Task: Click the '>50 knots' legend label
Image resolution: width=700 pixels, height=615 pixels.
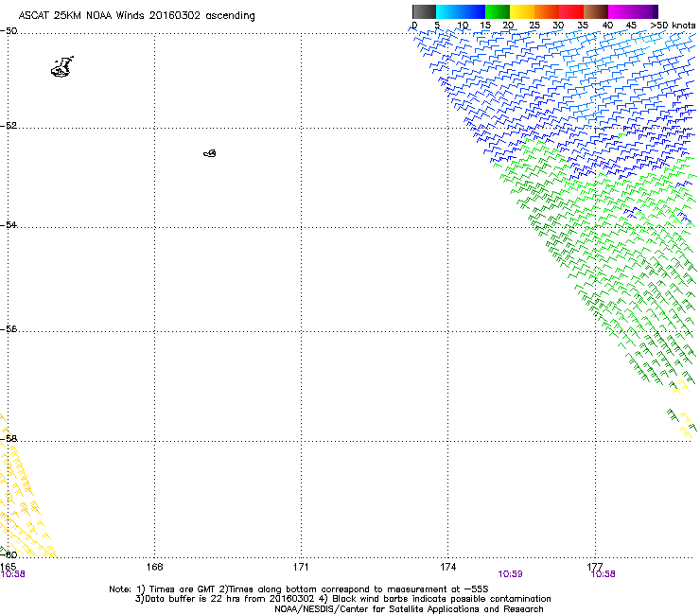Action: (673, 26)
